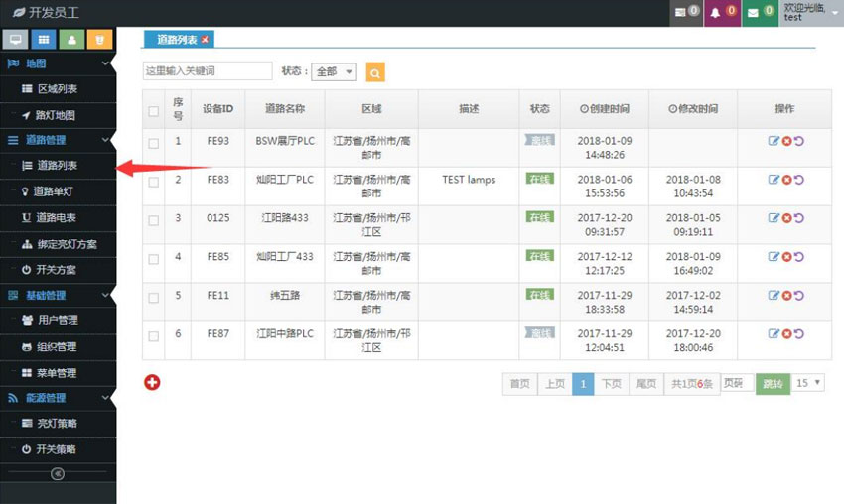
Task: Click the keyword search input field
Action: (x=207, y=71)
